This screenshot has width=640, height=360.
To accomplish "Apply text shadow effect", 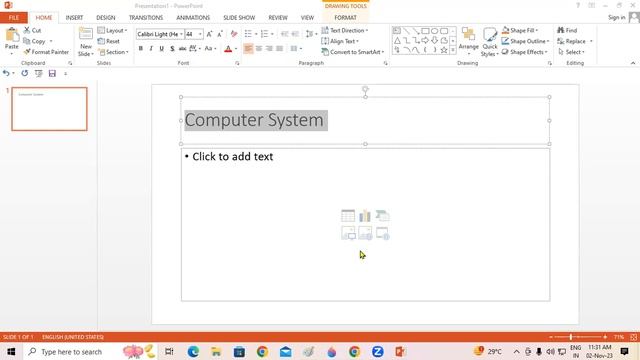I will 172,49.
